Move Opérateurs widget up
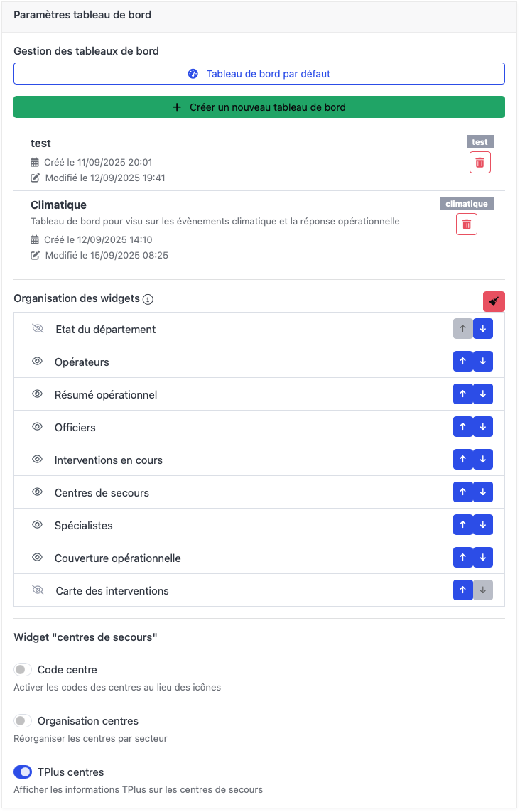 pyautogui.click(x=462, y=362)
